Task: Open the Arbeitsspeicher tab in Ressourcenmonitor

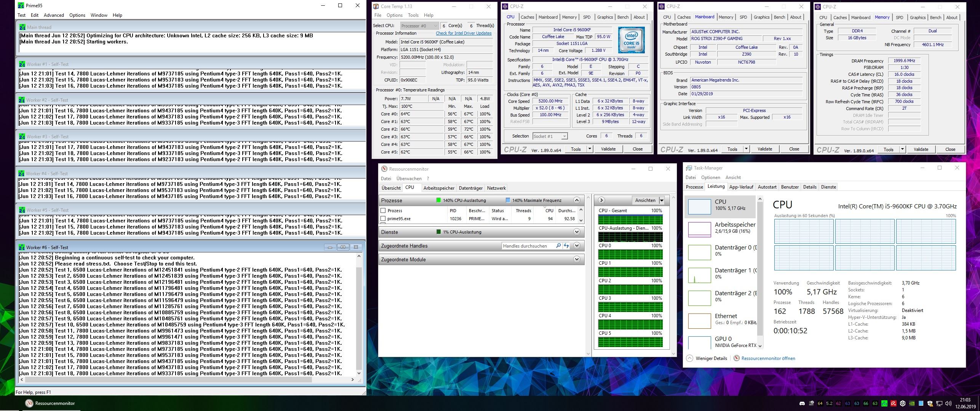Action: click(439, 188)
